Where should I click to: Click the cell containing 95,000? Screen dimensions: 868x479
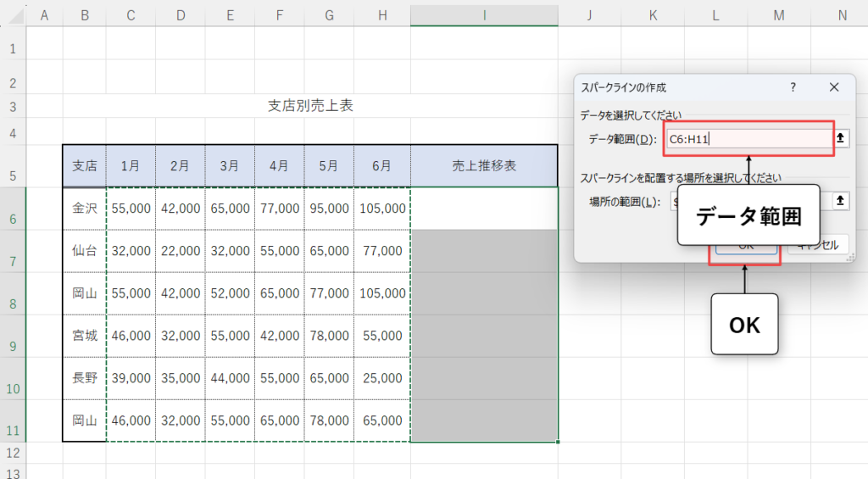(329, 209)
